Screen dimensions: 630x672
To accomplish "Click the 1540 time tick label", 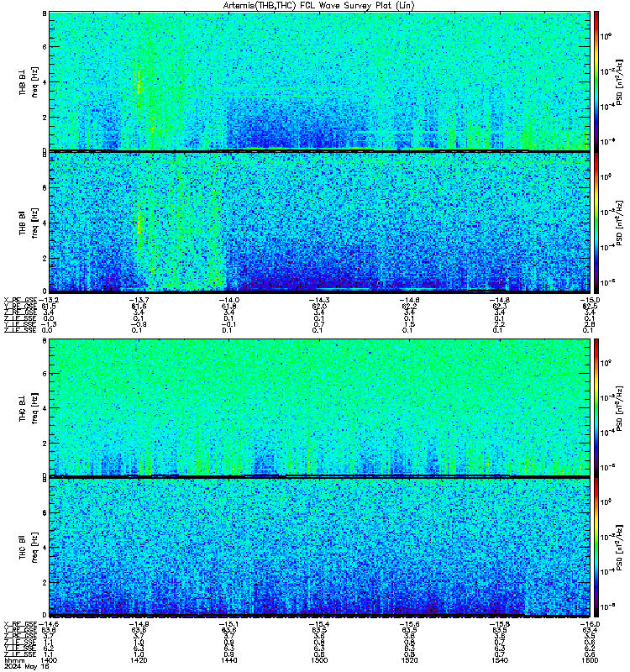I will [x=500, y=660].
